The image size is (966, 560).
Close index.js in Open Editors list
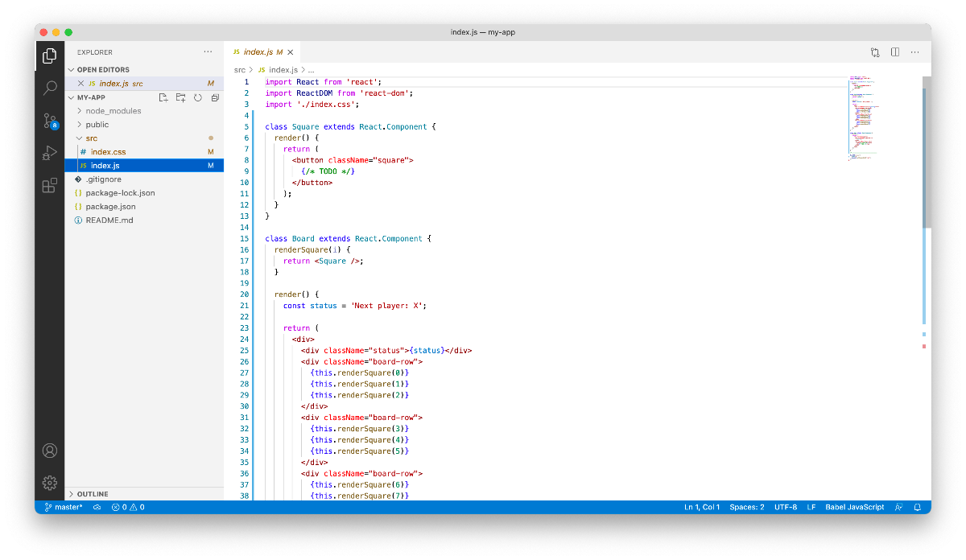point(80,84)
